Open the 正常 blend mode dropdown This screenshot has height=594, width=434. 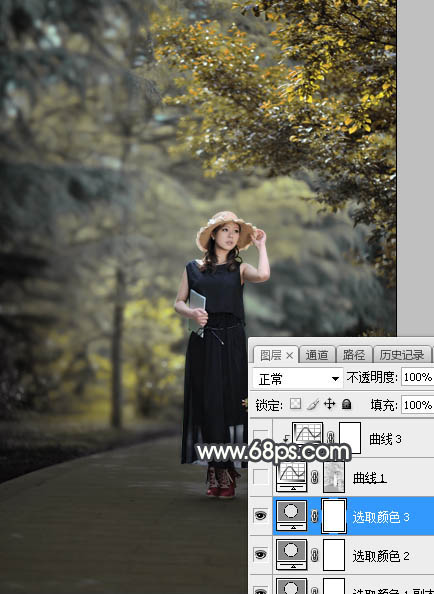(298, 378)
